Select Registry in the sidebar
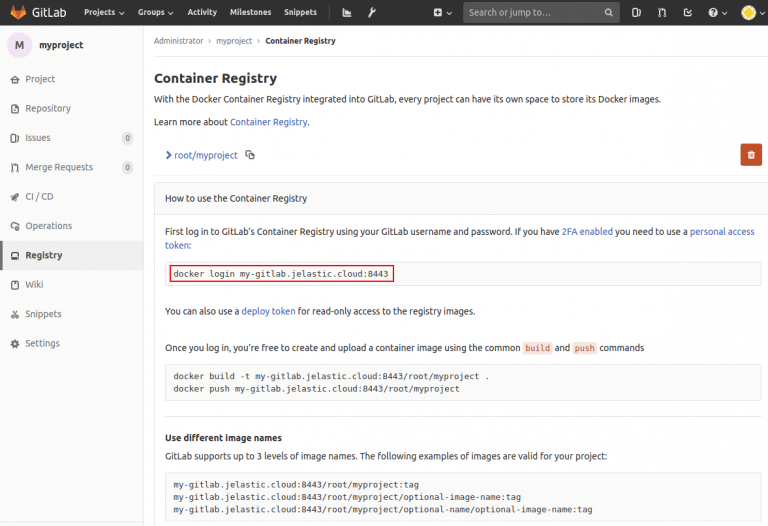Image resolution: width=768 pixels, height=526 pixels. coord(72,256)
